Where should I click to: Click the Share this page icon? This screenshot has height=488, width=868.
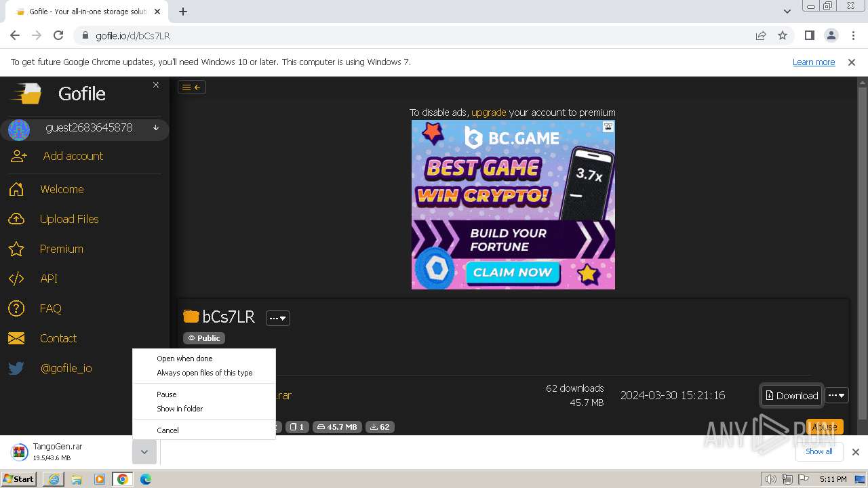[761, 36]
